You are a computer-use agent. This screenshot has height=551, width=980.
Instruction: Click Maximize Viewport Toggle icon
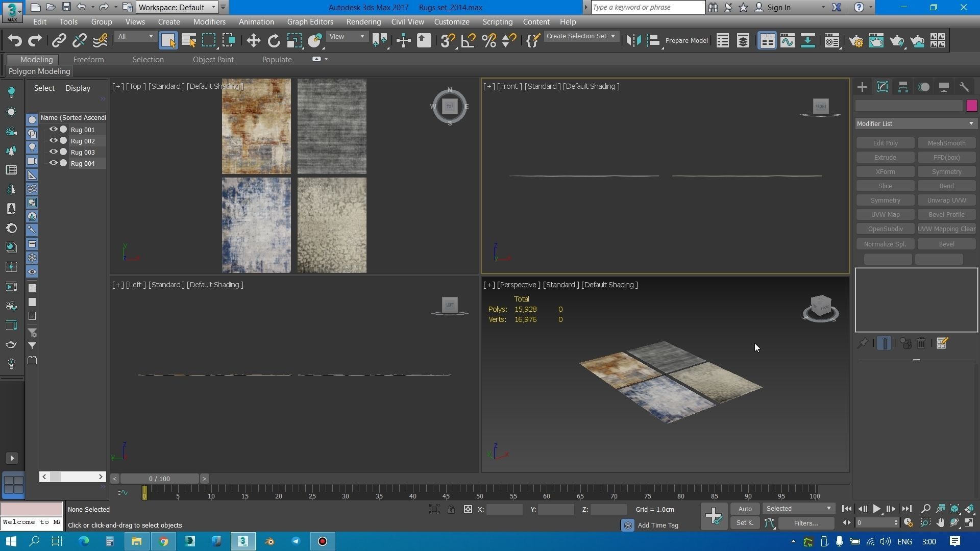[x=969, y=523]
